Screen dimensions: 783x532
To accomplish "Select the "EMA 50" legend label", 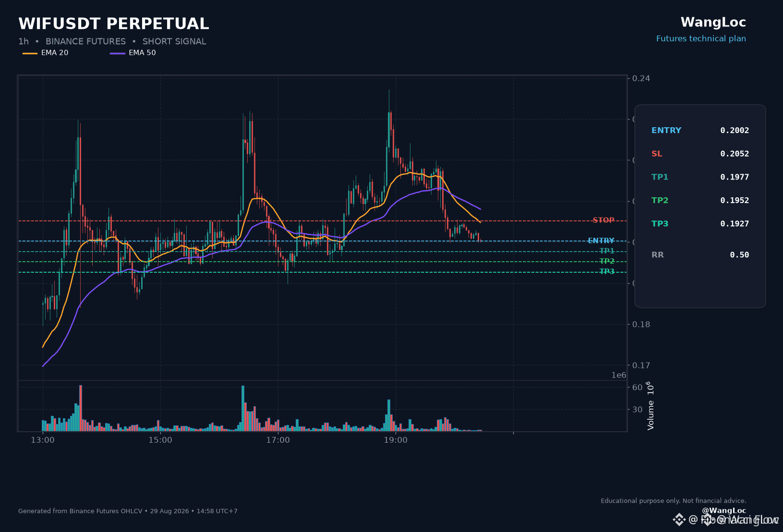I will [142, 53].
